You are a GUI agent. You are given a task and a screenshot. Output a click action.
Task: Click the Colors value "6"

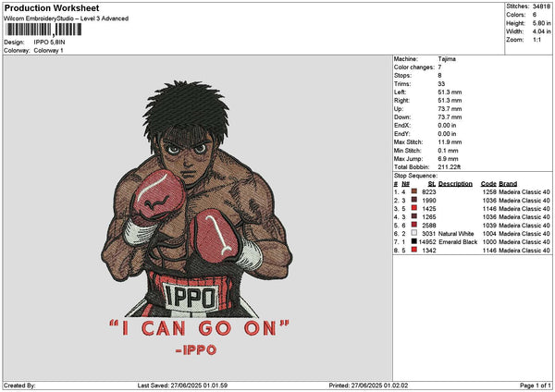534,15
